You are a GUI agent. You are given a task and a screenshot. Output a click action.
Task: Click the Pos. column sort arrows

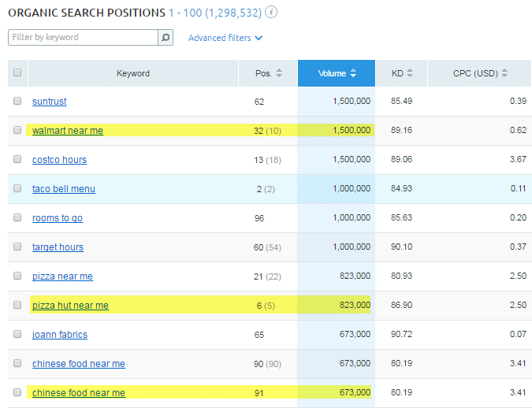click(x=279, y=73)
